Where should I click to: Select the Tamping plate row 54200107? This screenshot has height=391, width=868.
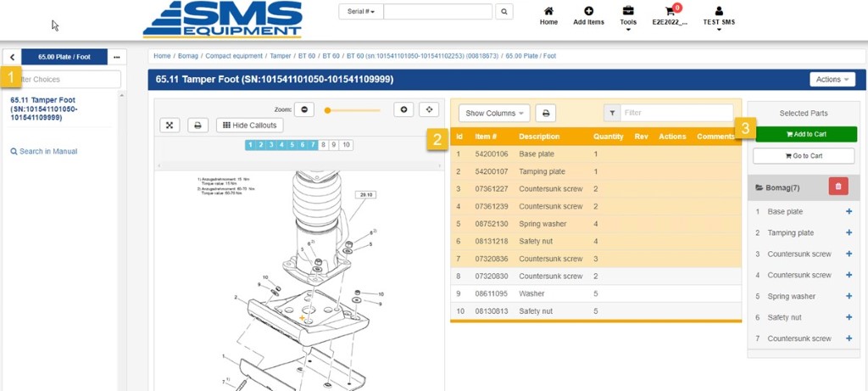point(596,171)
